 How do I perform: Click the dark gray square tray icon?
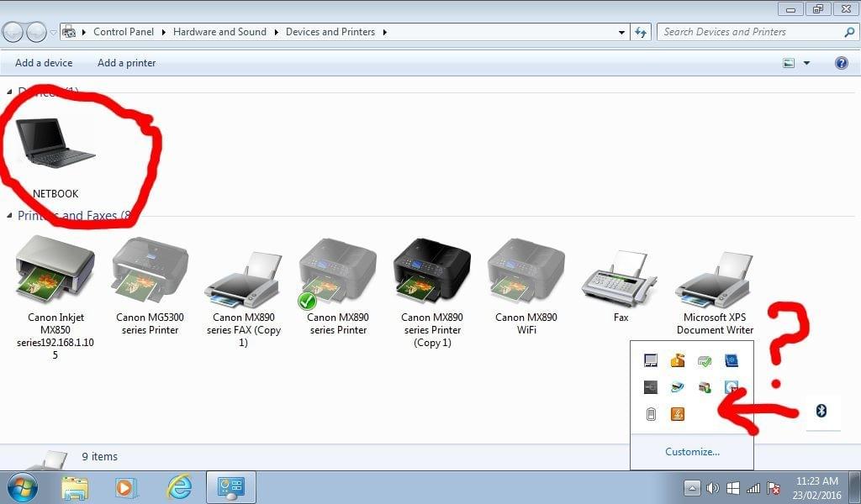pyautogui.click(x=651, y=387)
